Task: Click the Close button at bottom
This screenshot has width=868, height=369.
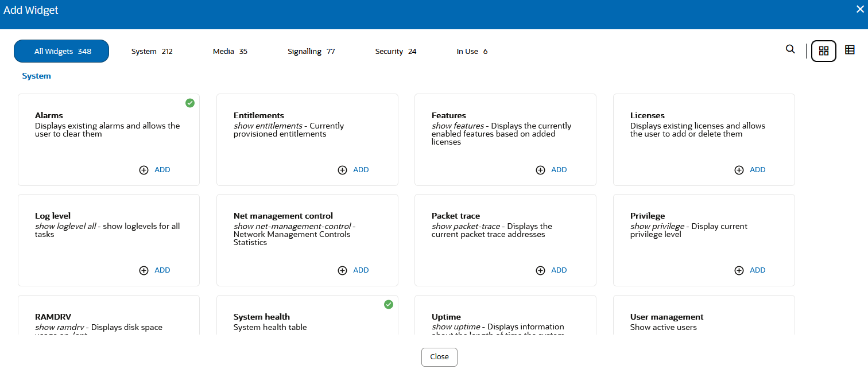Action: [x=439, y=357]
